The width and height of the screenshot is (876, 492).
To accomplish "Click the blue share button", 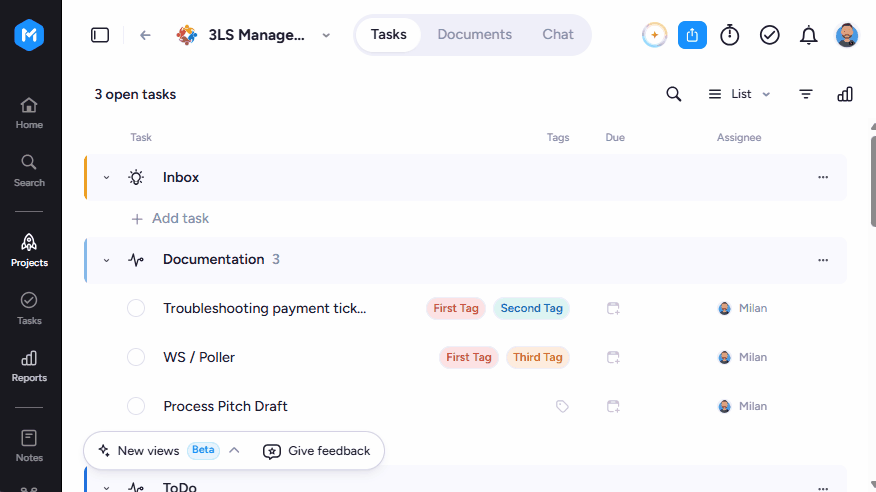I will (692, 35).
